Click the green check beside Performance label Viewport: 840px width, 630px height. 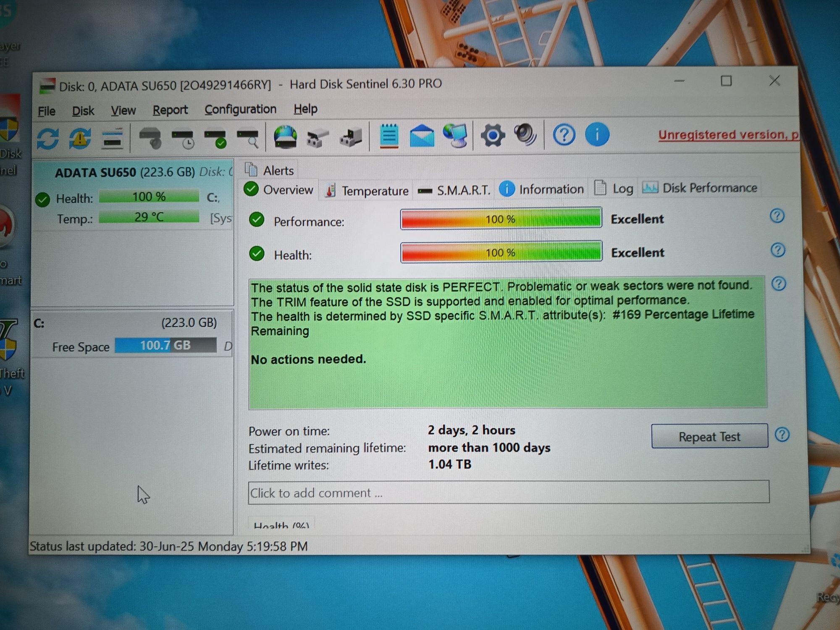(x=257, y=220)
